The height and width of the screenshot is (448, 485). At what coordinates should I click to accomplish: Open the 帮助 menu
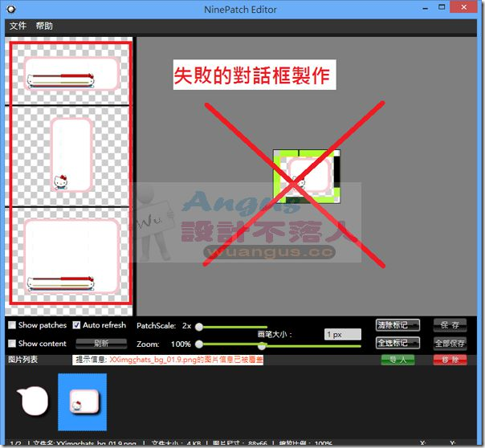point(44,26)
